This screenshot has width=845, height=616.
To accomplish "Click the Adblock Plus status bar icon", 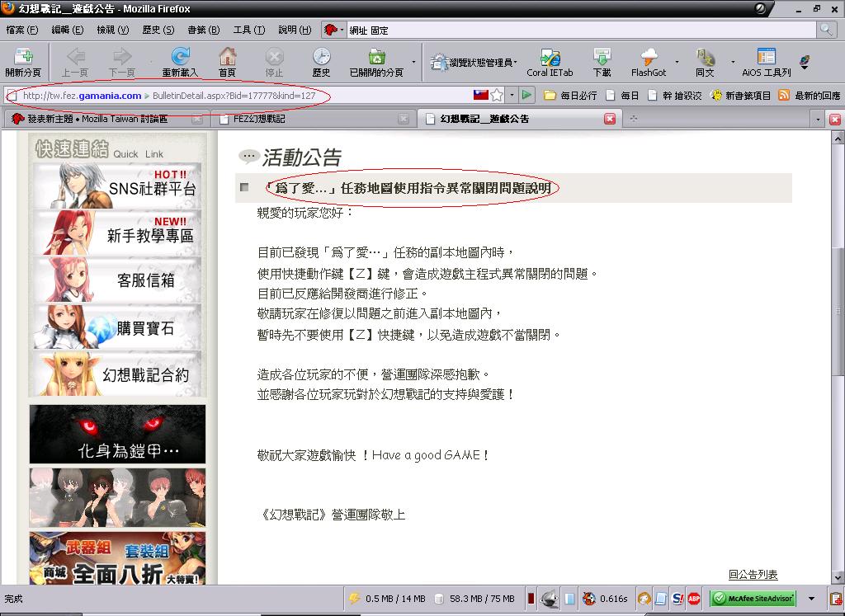I will [x=695, y=599].
